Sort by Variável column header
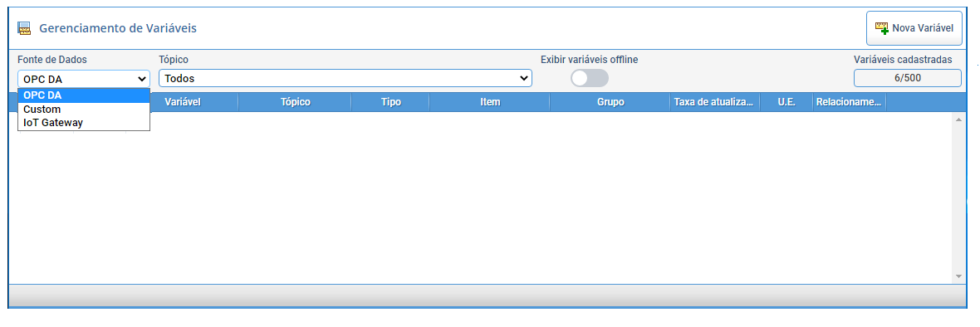Screen dimensions: 980x327 pos(183,102)
